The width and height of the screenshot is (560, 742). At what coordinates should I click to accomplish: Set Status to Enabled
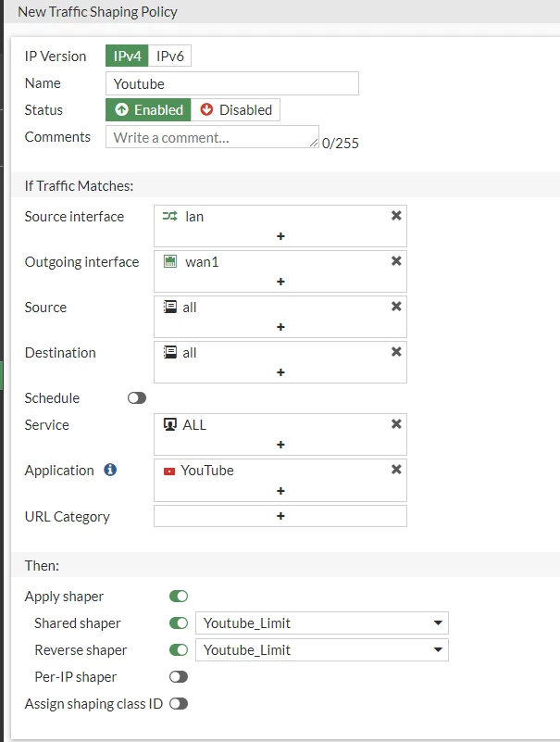coord(148,110)
